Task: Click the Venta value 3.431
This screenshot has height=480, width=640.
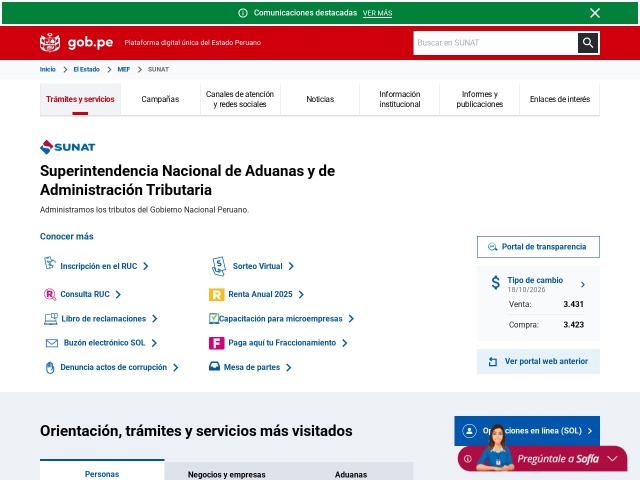Action: pos(573,304)
